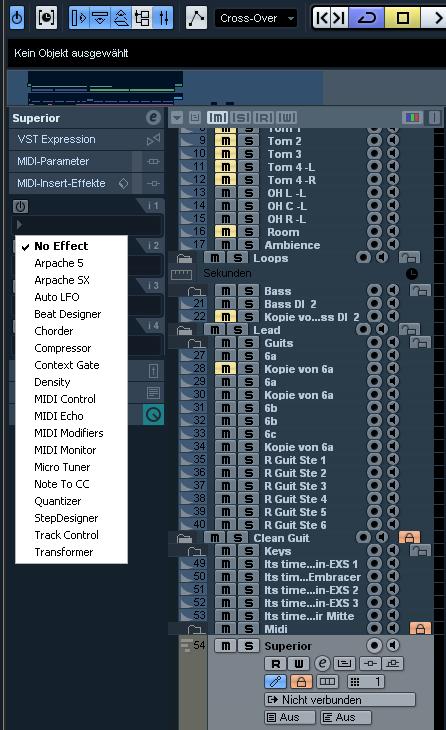Mute the Kopie von 6a track 28
Screen dimensions: 446x730
[225, 369]
